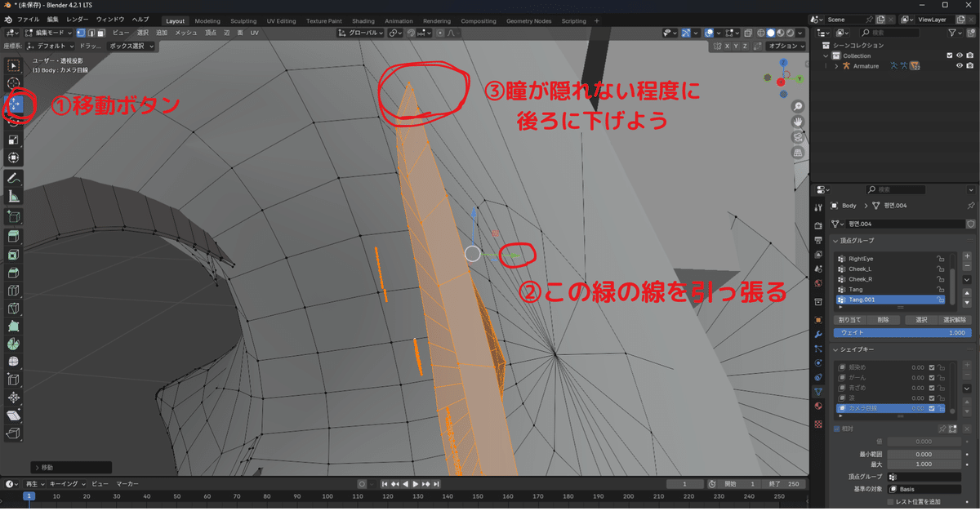980x511 pixels.
Task: Open the Object Data mesh properties tab
Action: click(818, 391)
